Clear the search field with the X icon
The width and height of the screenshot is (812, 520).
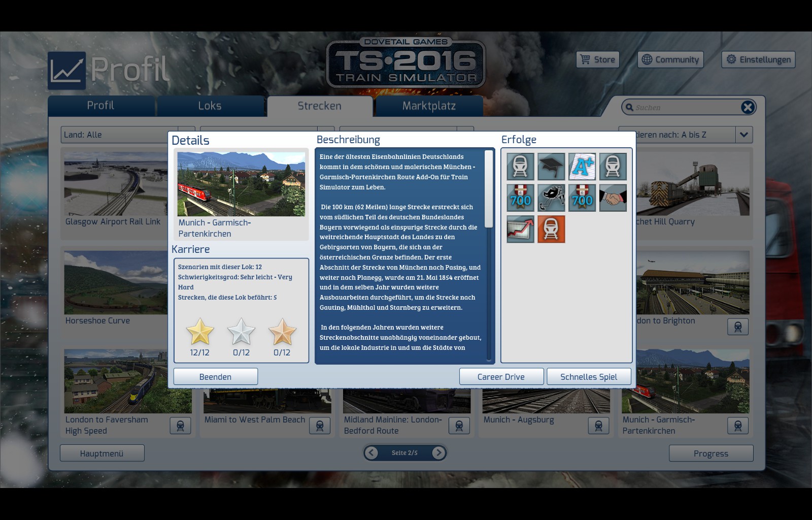[748, 107]
